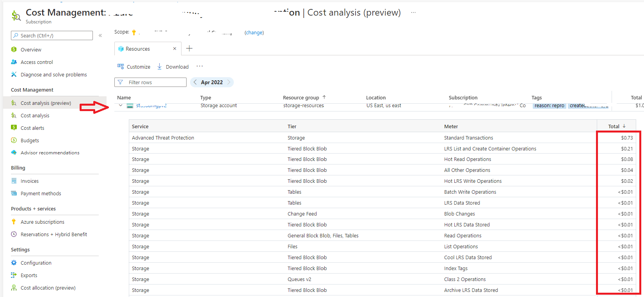The image size is (644, 297).
Task: Click the 'reason: repro' tag
Action: click(x=549, y=106)
